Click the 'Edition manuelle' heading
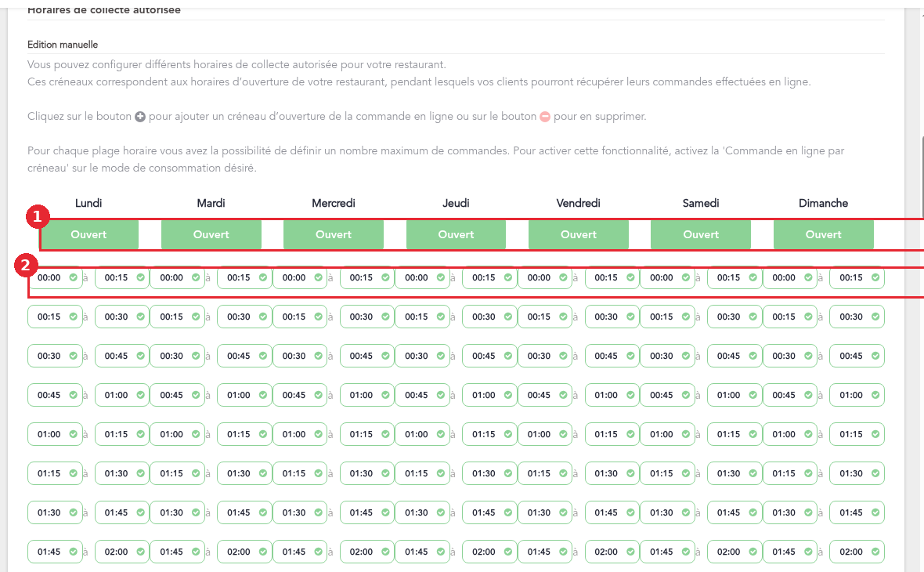 [63, 44]
